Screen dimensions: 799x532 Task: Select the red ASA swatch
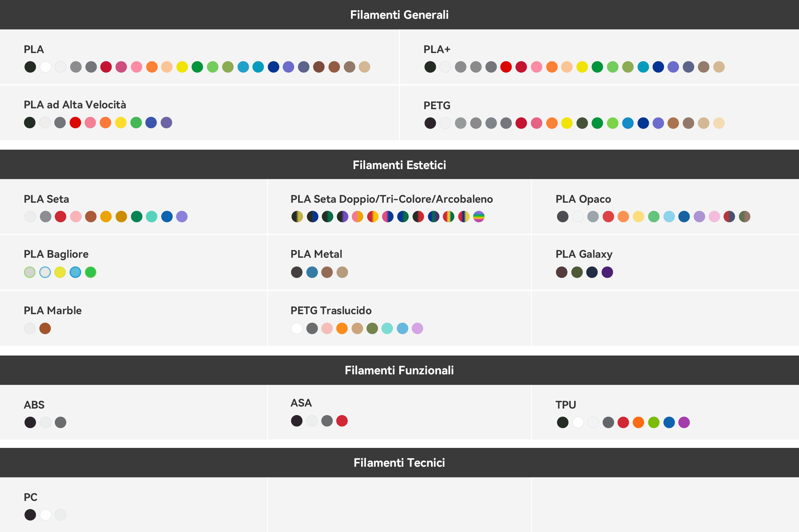[x=342, y=421]
